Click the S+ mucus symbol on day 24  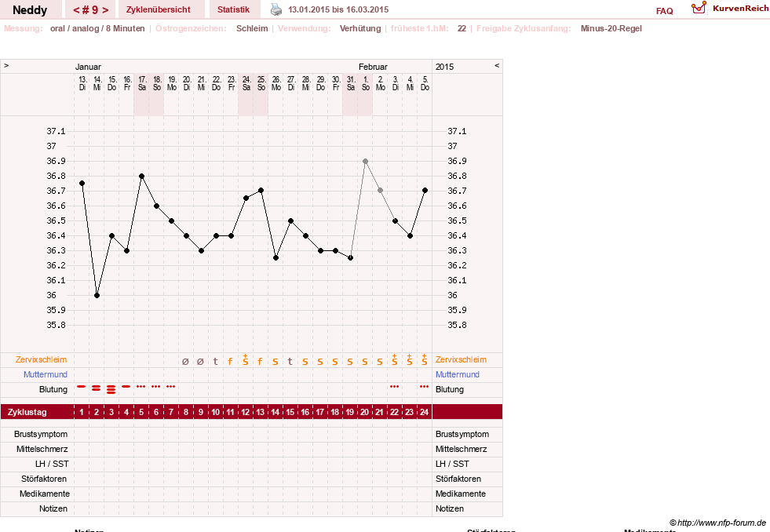click(x=425, y=359)
